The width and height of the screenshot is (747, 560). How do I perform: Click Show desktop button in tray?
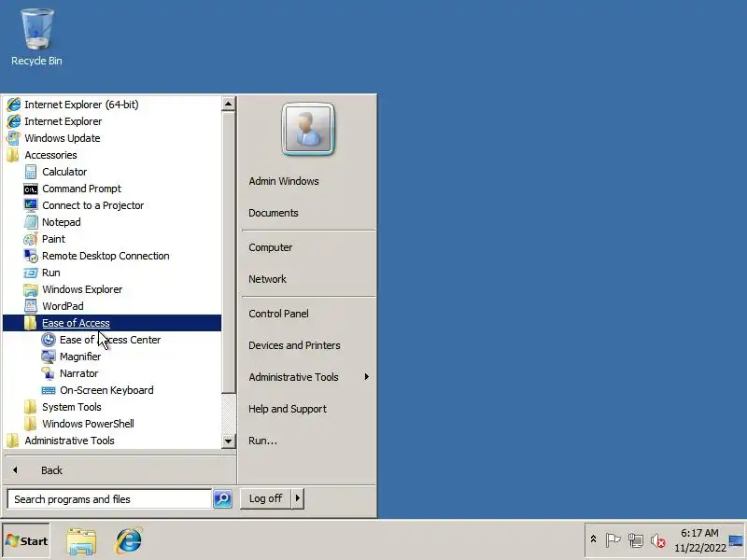coord(736,540)
